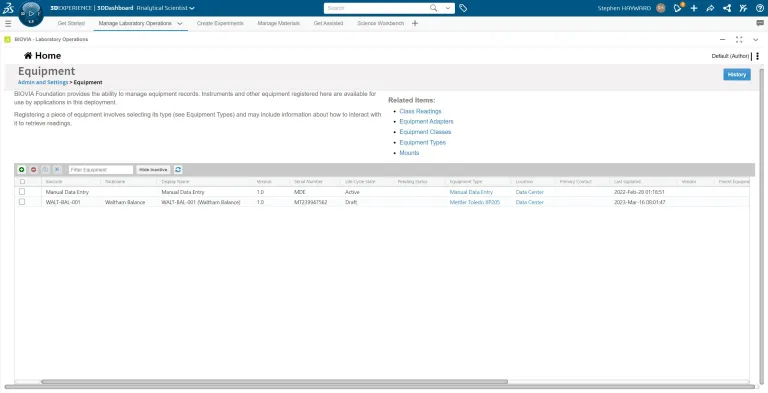Screen dimensions: 768x393
Task: Open the Equipment Adapters link
Action: 426,122
